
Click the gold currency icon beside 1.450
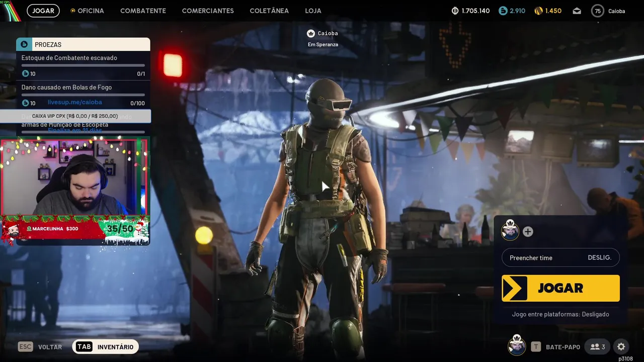point(539,11)
